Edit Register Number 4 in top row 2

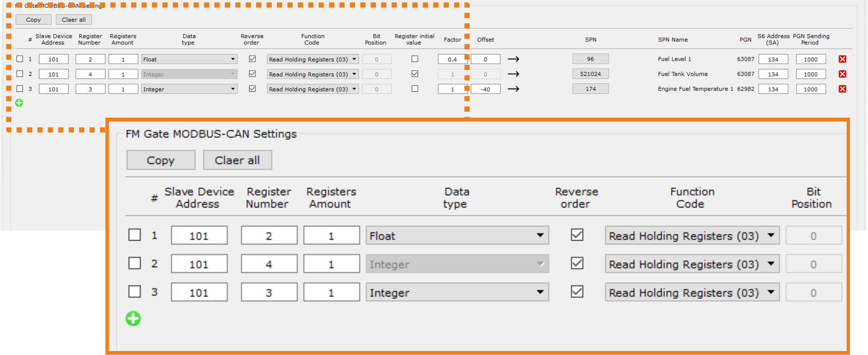(x=90, y=74)
